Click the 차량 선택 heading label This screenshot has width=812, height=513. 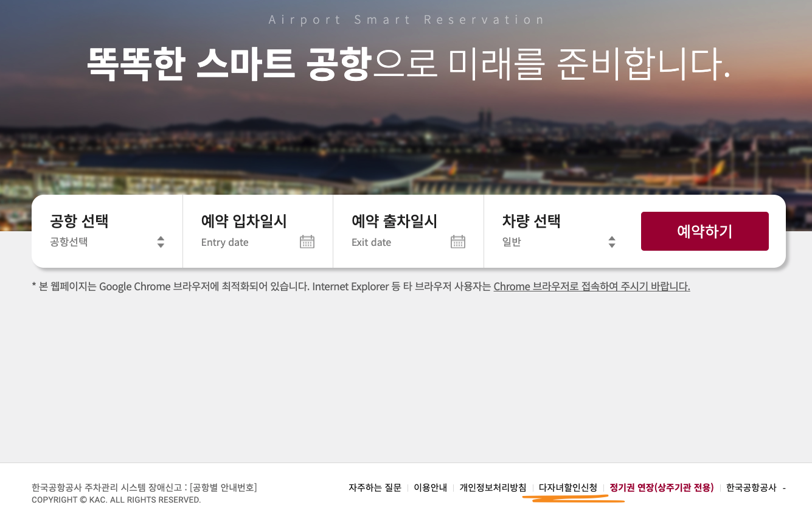[532, 221]
